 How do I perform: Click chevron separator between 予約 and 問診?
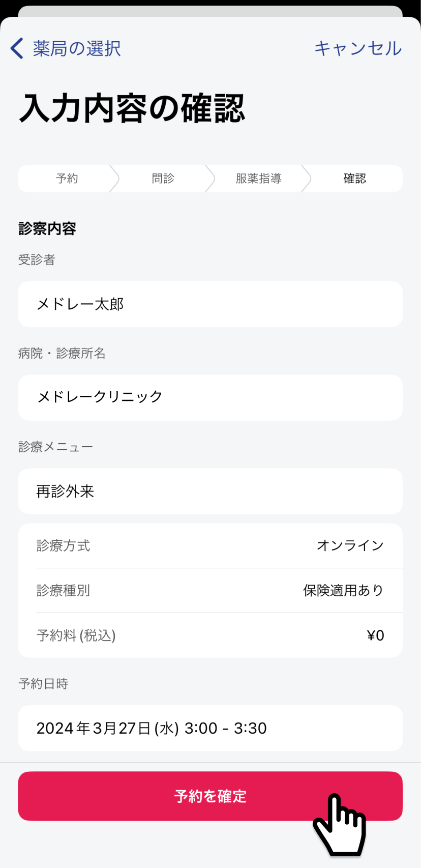click(114, 179)
